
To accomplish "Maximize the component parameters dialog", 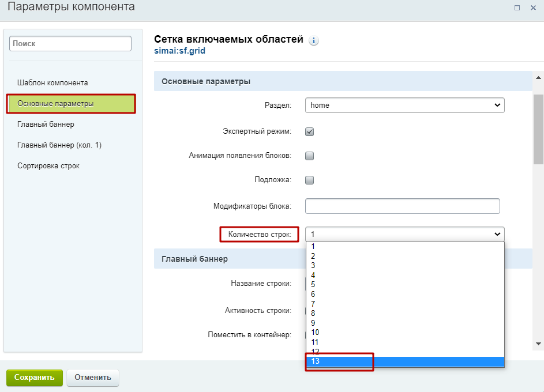I will (x=517, y=7).
